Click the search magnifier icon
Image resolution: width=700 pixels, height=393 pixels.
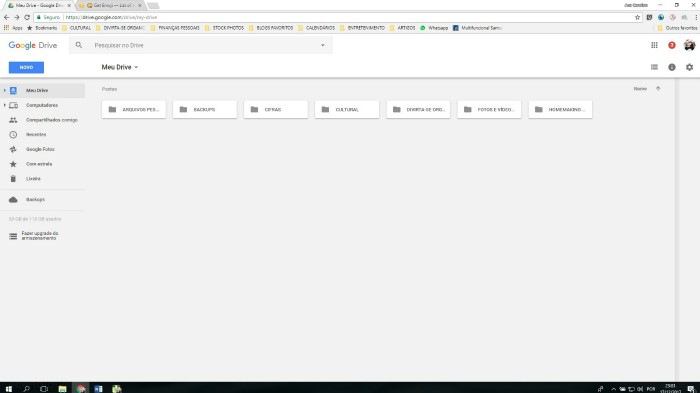[x=79, y=45]
